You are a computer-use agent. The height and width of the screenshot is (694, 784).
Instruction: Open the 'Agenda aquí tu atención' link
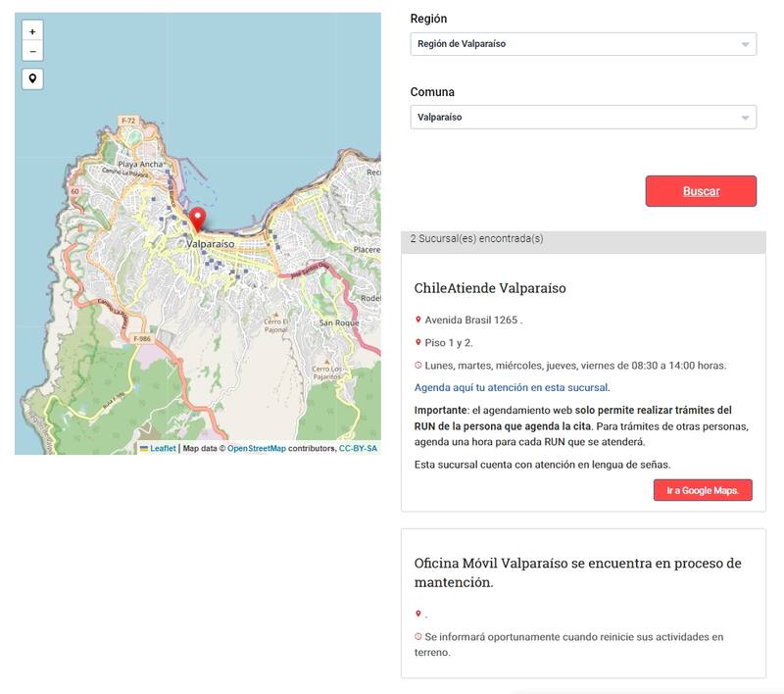(512, 387)
